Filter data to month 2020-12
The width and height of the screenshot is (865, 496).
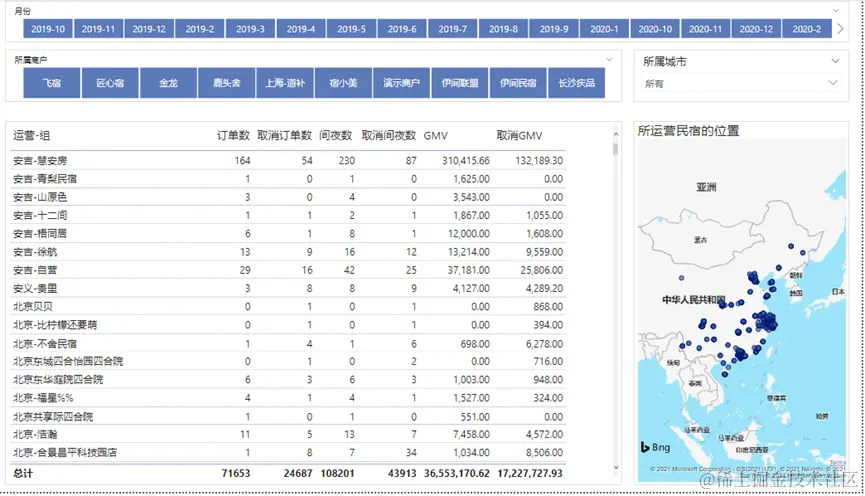click(756, 29)
